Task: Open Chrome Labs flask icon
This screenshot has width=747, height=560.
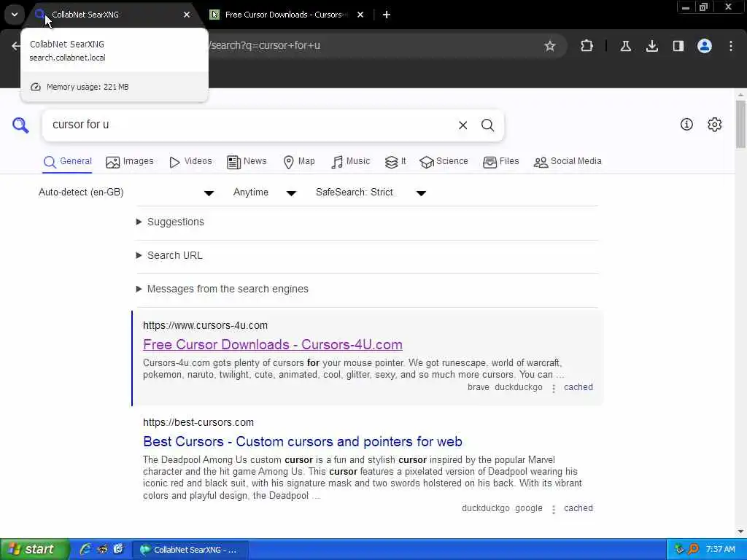Action: pos(625,46)
